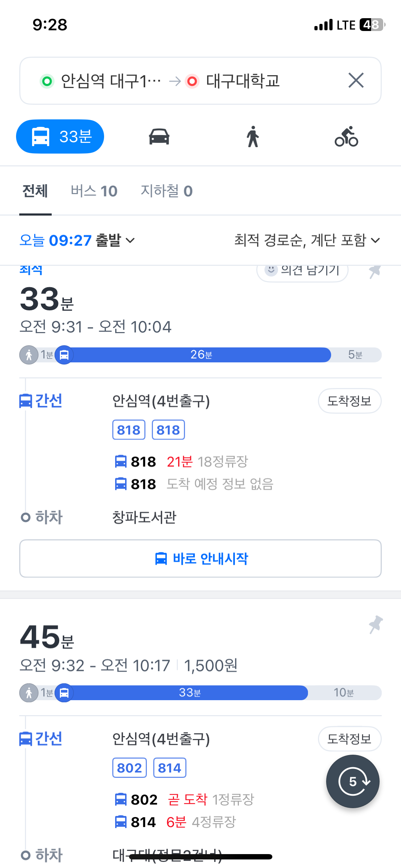The image size is (401, 868).
Task: Select the 802 bus number badge
Action: [x=129, y=768]
